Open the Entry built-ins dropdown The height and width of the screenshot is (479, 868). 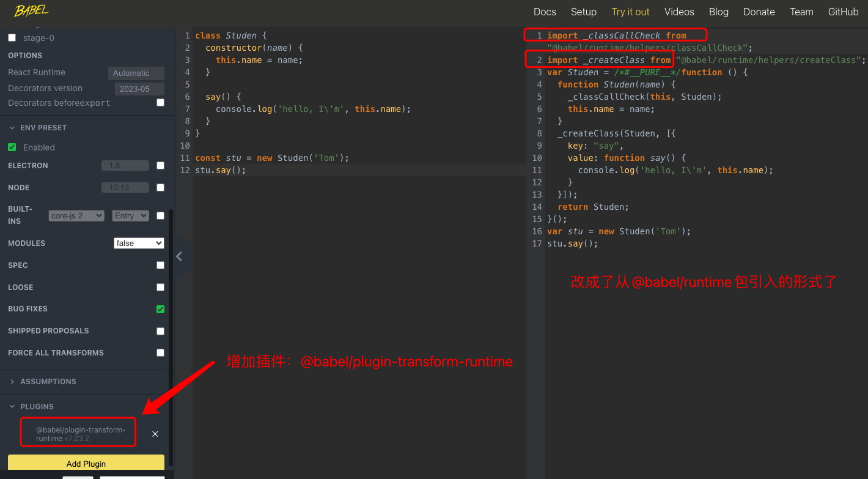tap(131, 216)
